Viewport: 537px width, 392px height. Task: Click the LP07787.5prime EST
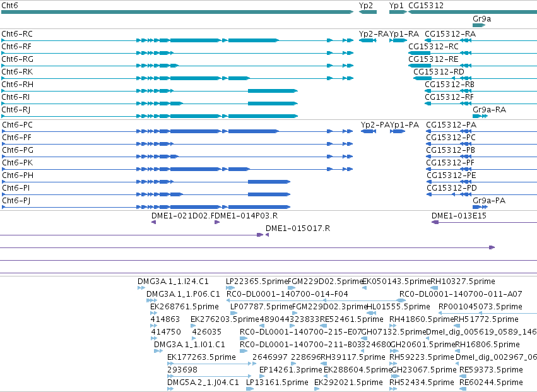pos(261,307)
